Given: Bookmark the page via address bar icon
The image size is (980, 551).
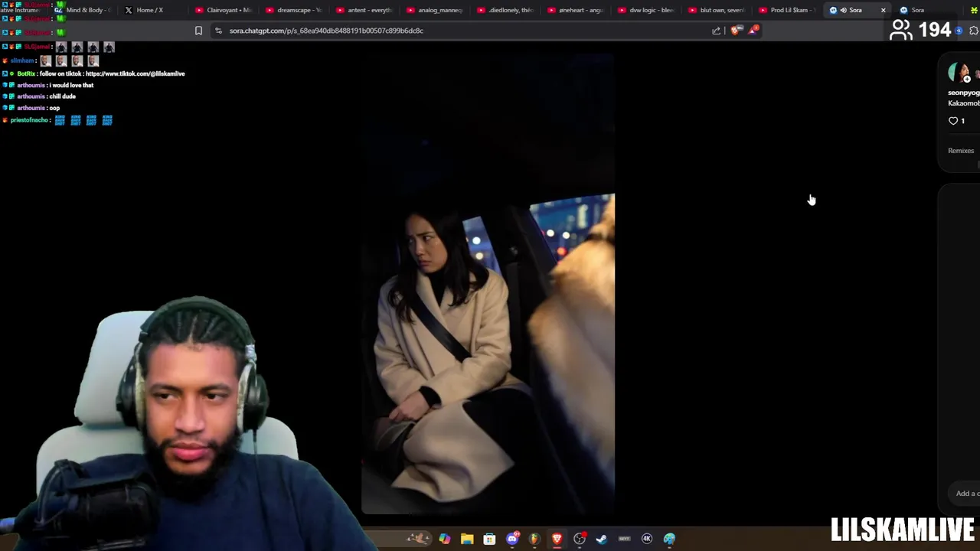Looking at the screenshot, I should tap(198, 31).
